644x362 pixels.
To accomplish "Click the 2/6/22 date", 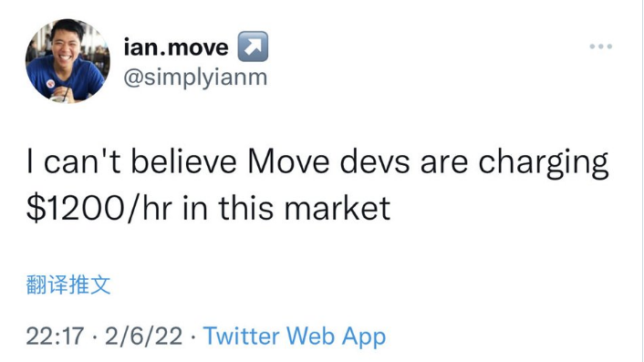I will (144, 336).
